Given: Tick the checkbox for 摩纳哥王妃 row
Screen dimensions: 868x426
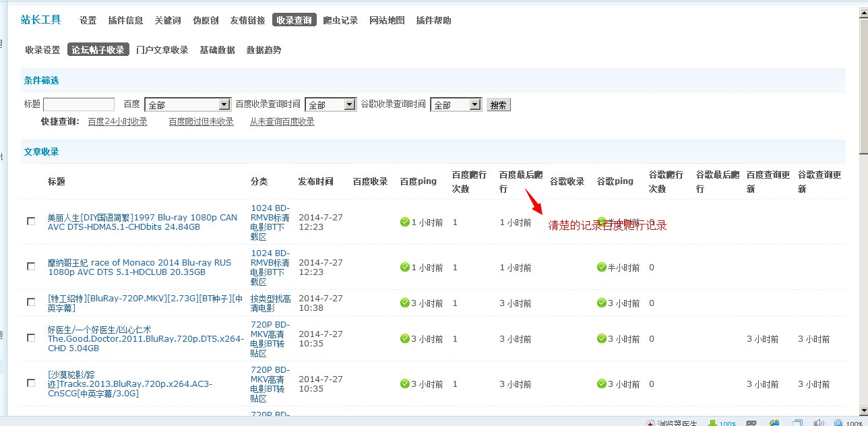Looking at the screenshot, I should click(x=31, y=266).
